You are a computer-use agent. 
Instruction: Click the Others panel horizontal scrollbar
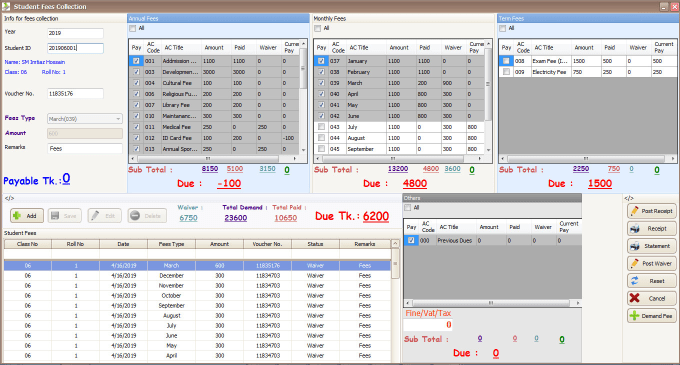click(x=492, y=303)
